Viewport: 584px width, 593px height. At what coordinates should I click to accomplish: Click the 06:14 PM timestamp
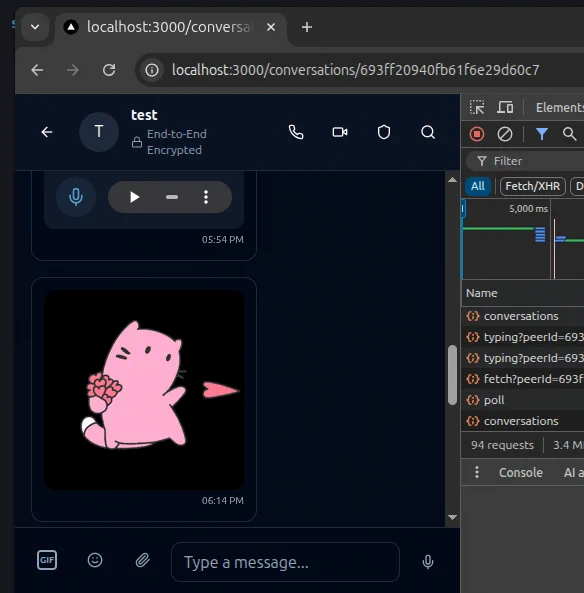222,501
